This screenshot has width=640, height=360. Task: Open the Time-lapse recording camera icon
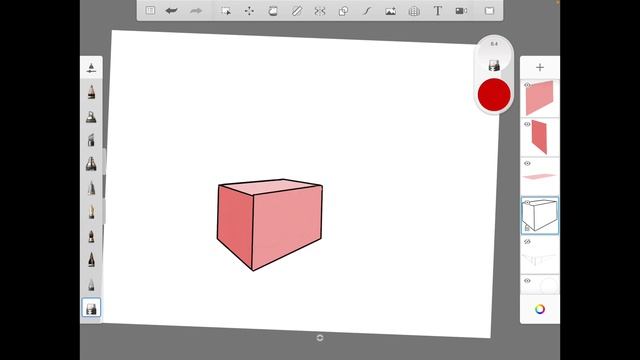pyautogui.click(x=461, y=11)
